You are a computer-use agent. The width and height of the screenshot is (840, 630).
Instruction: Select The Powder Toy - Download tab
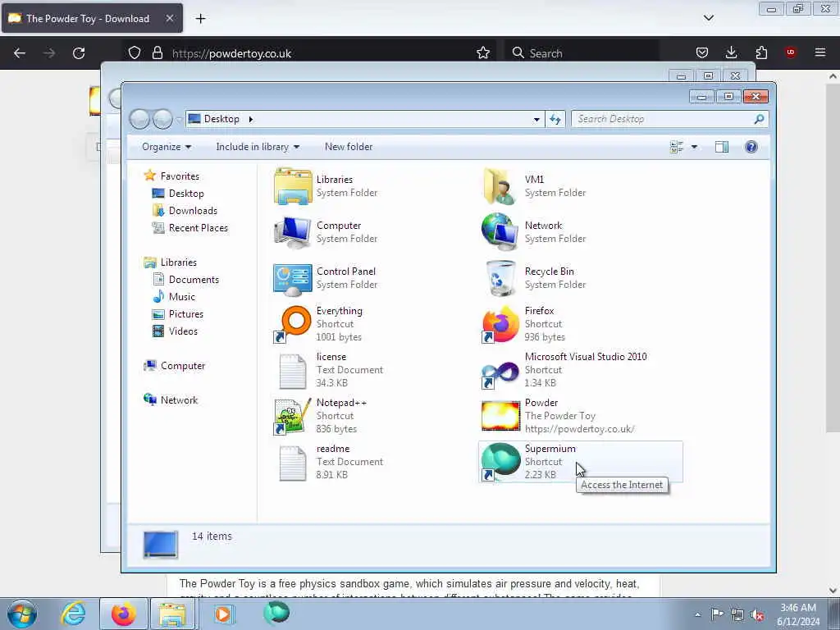(x=92, y=18)
